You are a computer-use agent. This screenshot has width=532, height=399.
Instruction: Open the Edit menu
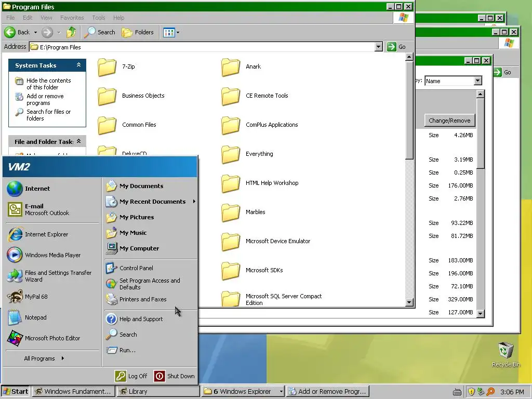[x=28, y=18]
